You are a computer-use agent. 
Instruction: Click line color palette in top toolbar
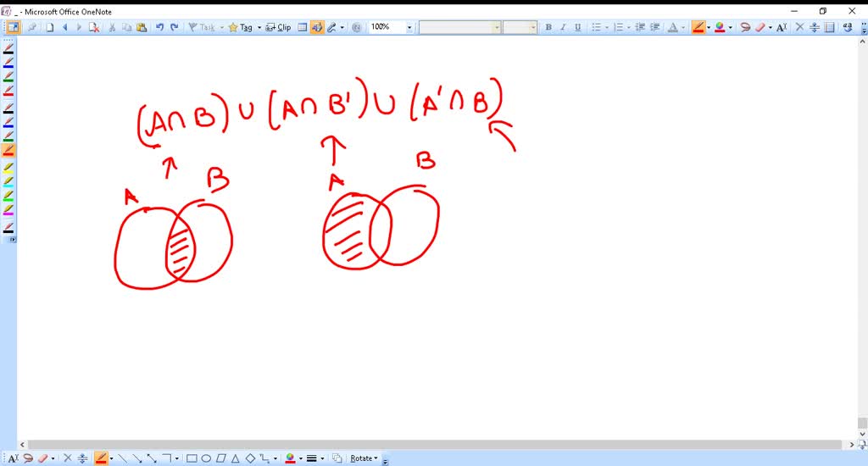click(720, 27)
